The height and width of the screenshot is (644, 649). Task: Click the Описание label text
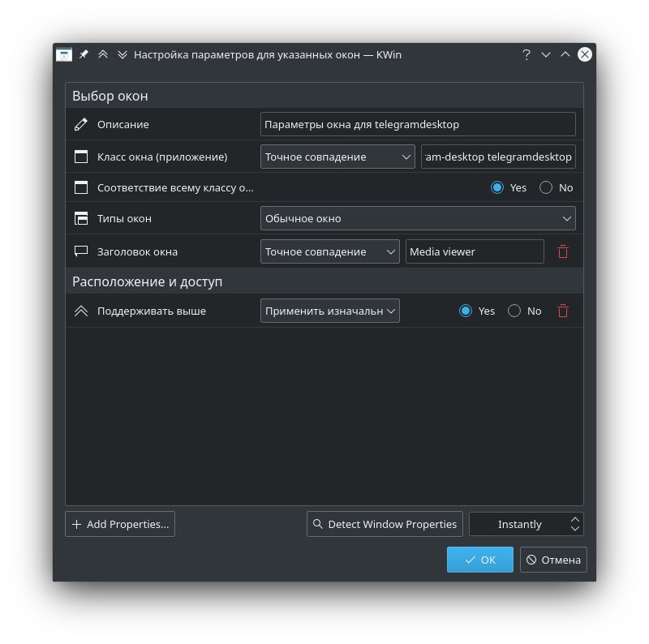point(123,124)
